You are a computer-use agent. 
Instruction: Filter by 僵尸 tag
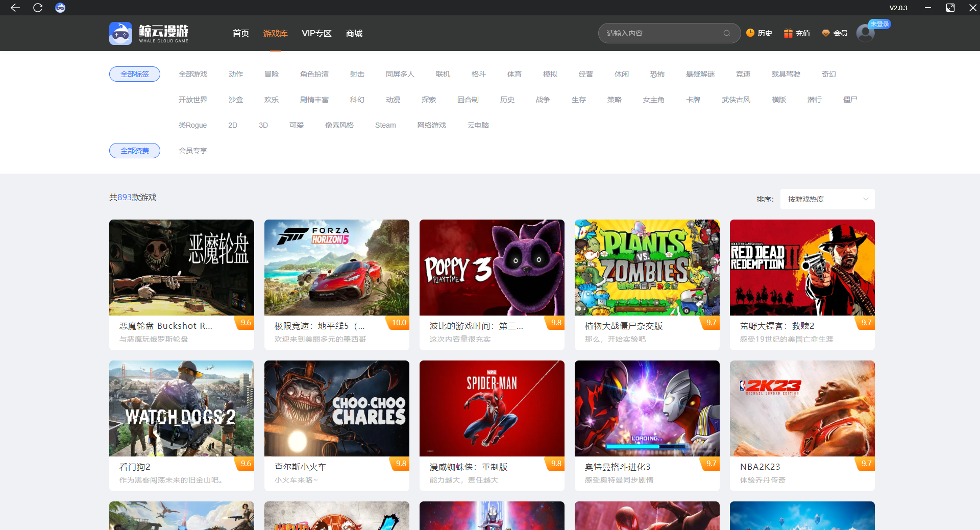point(850,100)
